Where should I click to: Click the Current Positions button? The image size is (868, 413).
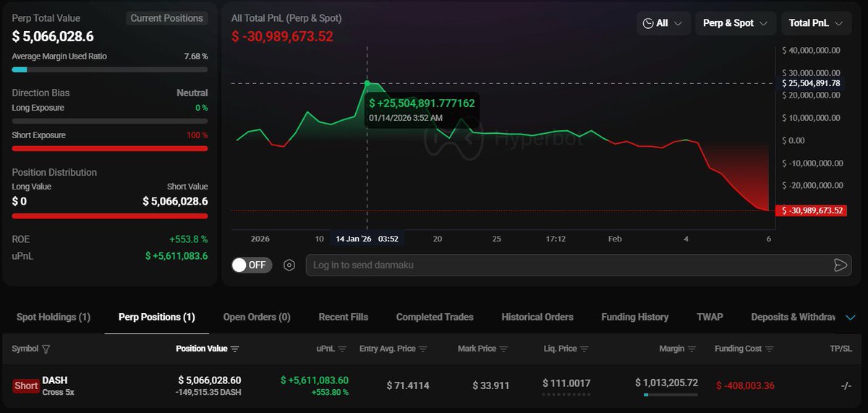tap(166, 18)
